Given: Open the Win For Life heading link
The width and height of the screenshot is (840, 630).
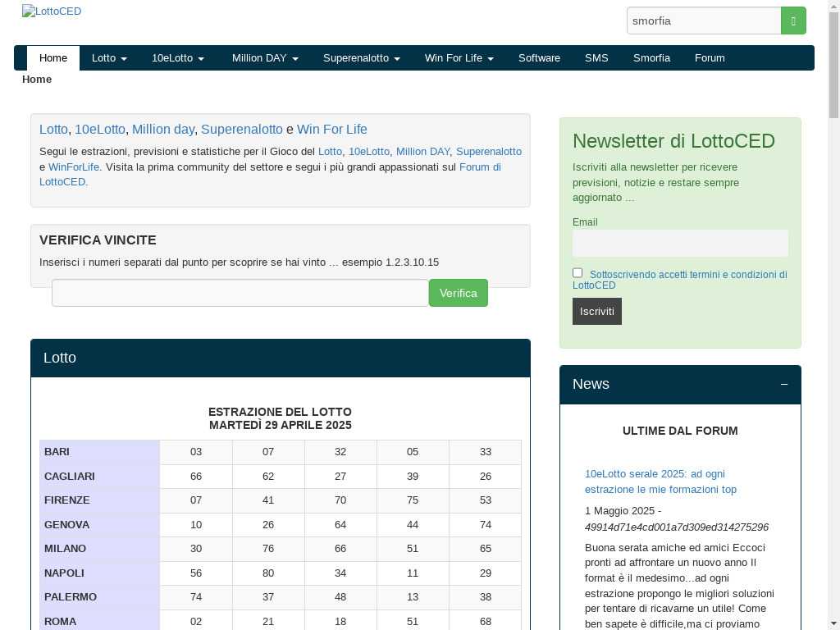Looking at the screenshot, I should [x=332, y=129].
